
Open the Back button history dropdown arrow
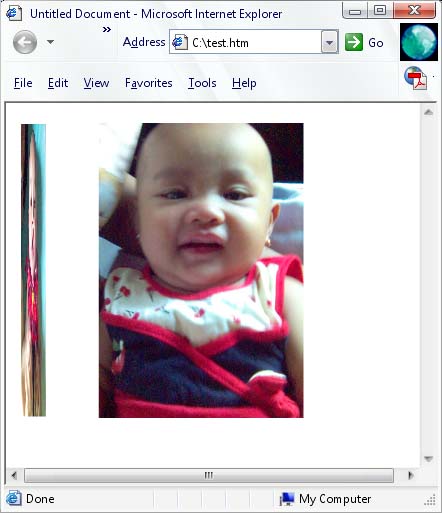pyautogui.click(x=50, y=42)
